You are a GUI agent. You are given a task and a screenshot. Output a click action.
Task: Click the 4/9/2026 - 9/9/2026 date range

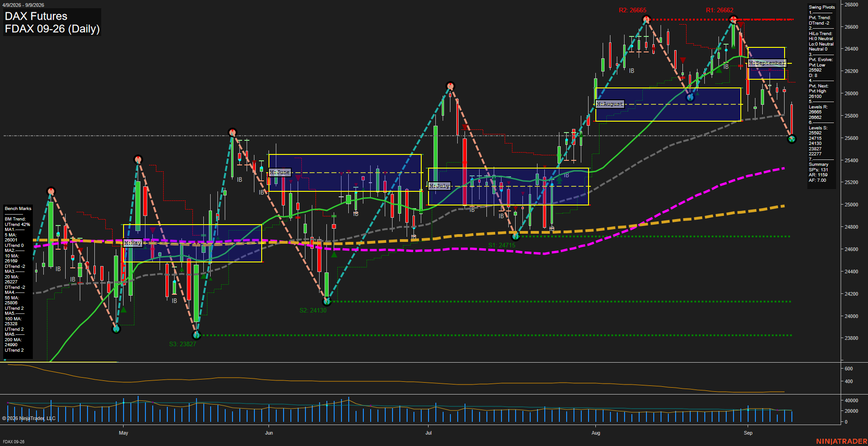click(x=22, y=5)
